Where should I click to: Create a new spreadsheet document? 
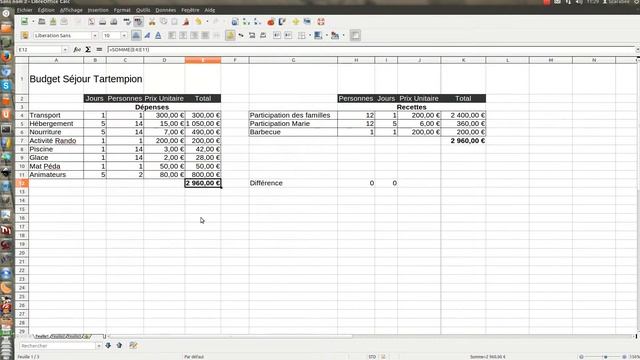pyautogui.click(x=24, y=22)
